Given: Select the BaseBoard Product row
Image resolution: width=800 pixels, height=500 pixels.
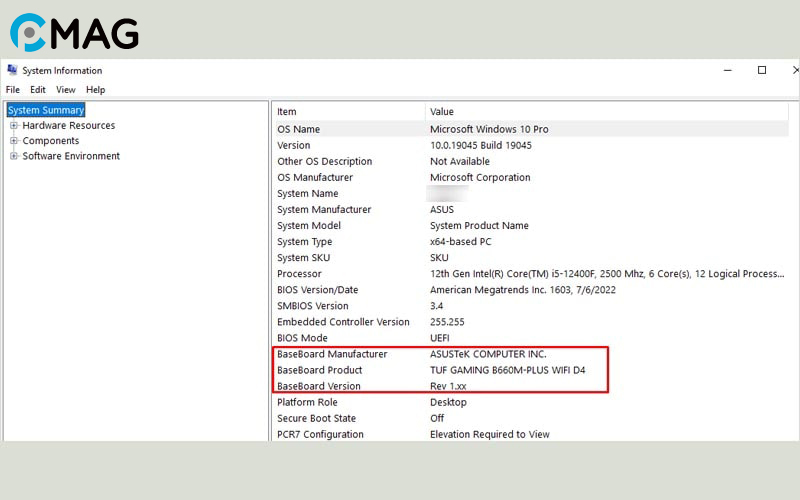Looking at the screenshot, I should 319,370.
